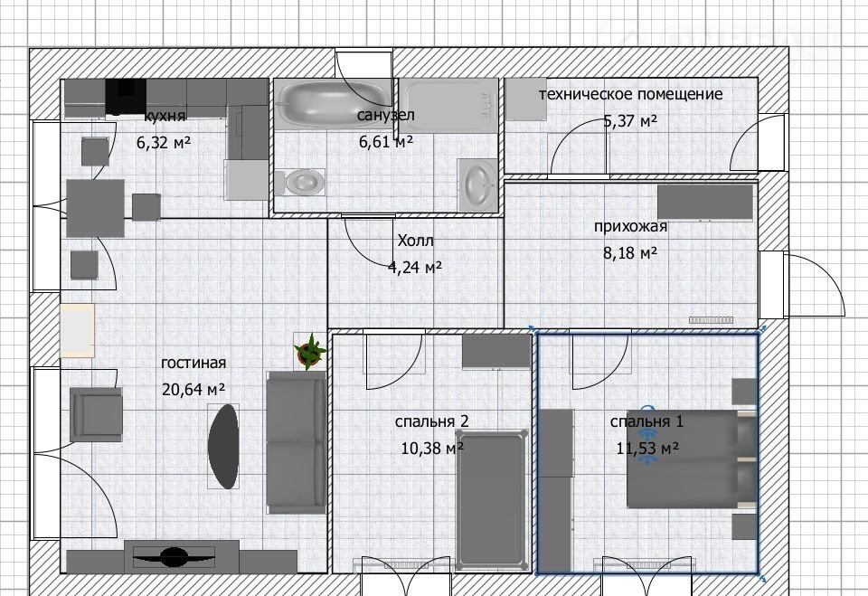This screenshot has height=596, width=868.
Task: Select the shower tray in санузел
Action: (x=448, y=112)
